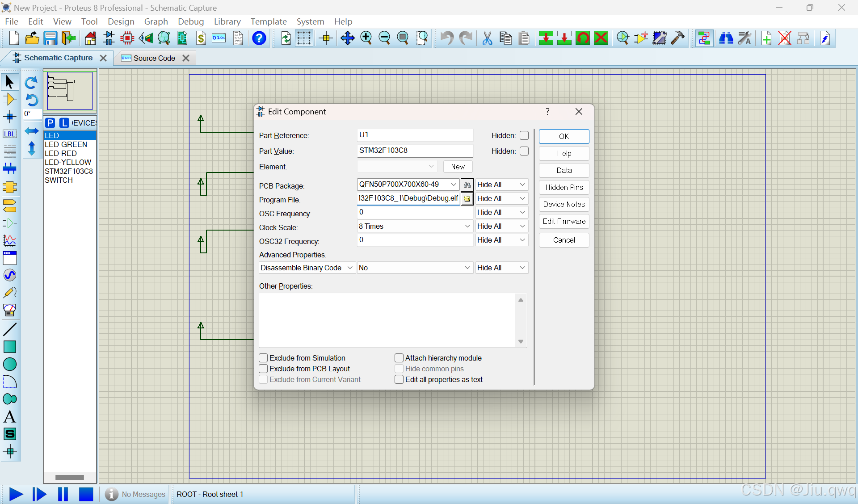
Task: Click the Stop simulation button
Action: pyautogui.click(x=86, y=494)
